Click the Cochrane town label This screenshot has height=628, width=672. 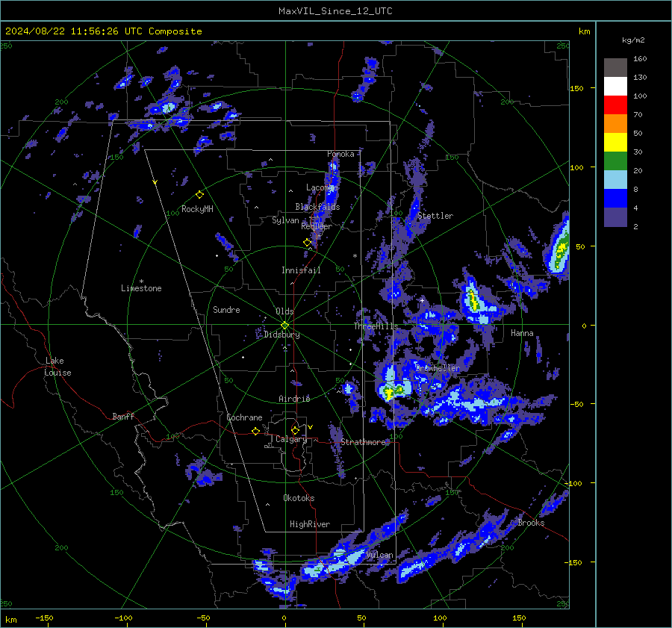click(x=244, y=417)
